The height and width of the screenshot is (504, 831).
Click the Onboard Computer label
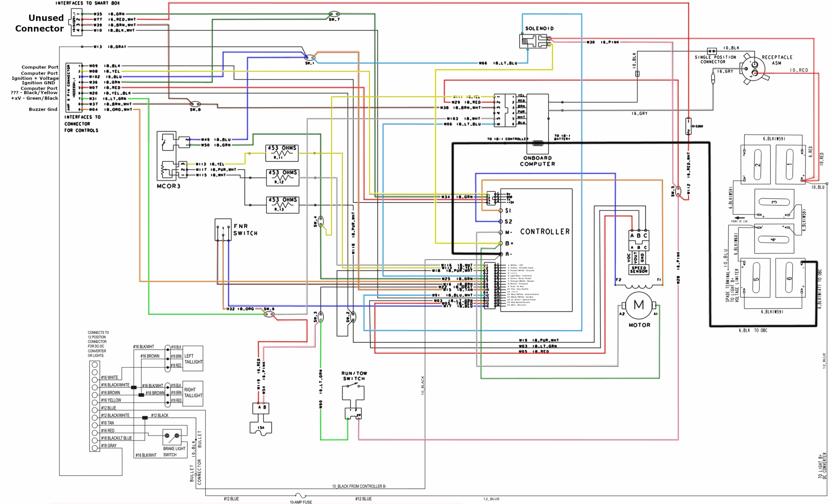coord(537,161)
